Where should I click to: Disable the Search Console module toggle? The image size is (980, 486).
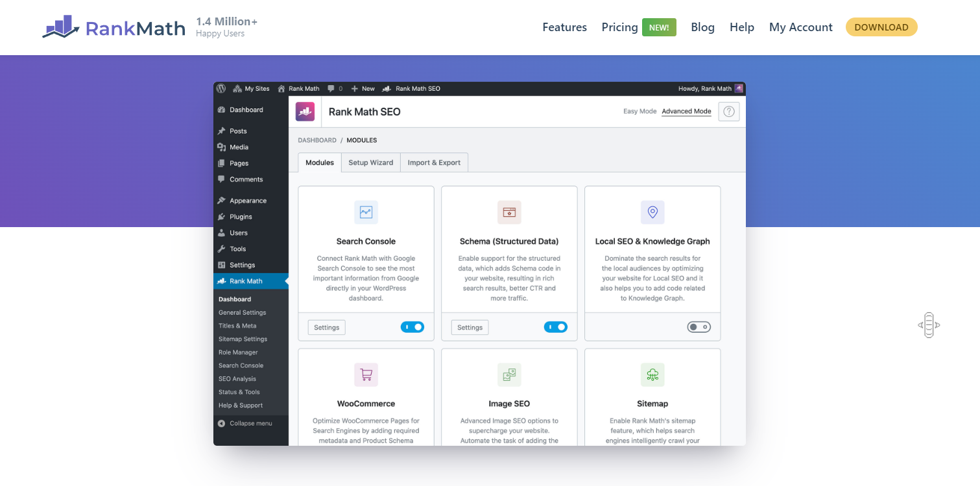[x=412, y=327]
